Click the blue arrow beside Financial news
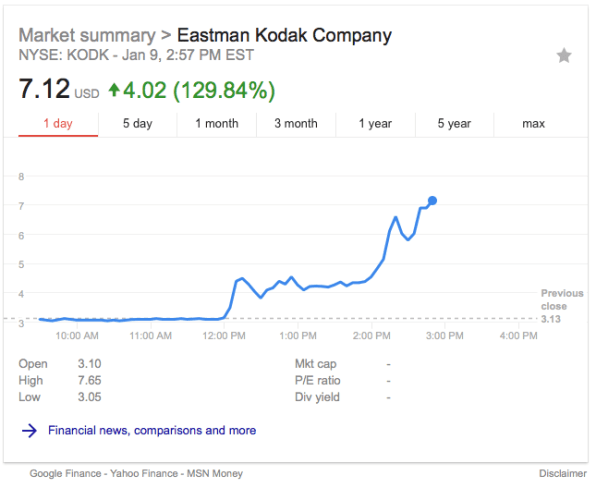596x488 pixels. (x=29, y=431)
